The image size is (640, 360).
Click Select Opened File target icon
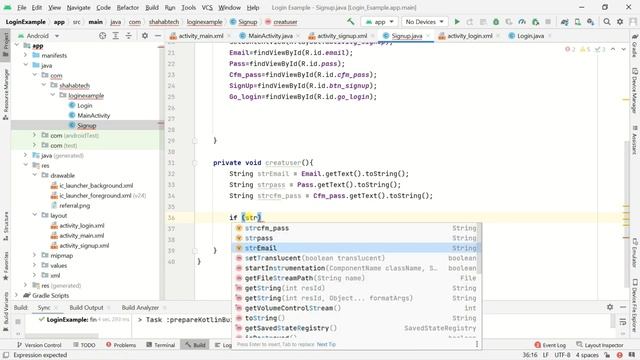(x=102, y=36)
